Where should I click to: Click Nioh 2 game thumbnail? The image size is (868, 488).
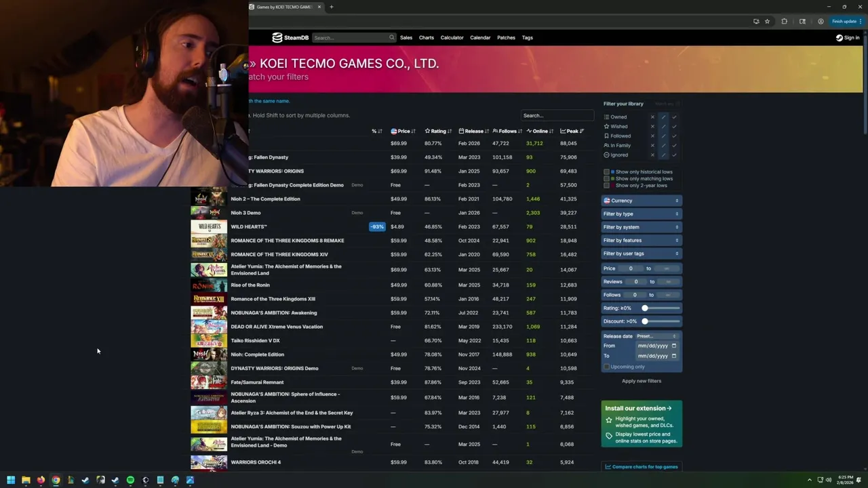209,199
